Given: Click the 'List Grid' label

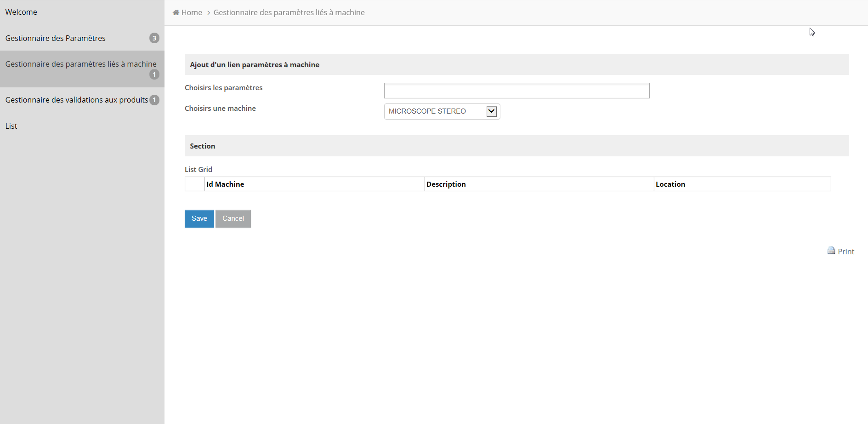Looking at the screenshot, I should [199, 170].
